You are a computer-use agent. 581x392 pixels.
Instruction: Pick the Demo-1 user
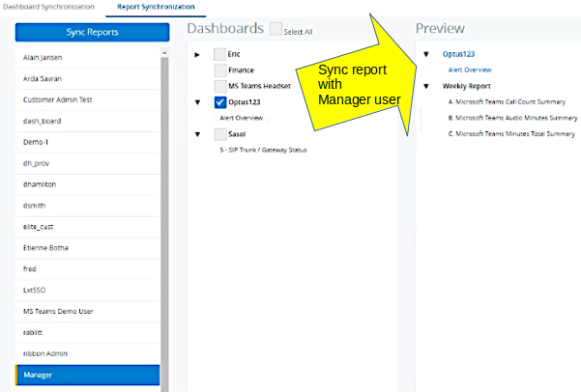[x=88, y=142]
